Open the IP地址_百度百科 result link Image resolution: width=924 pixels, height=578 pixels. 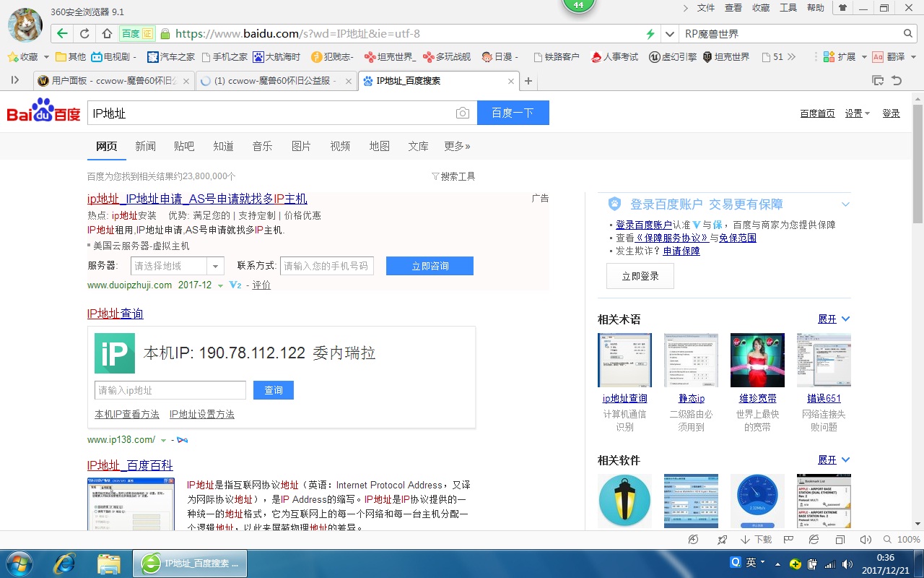tap(128, 465)
